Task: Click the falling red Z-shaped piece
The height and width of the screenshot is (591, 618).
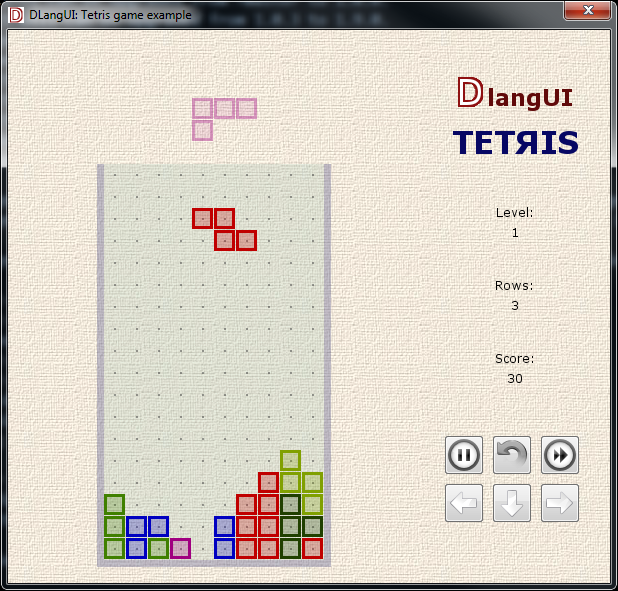Action: pyautogui.click(x=224, y=229)
